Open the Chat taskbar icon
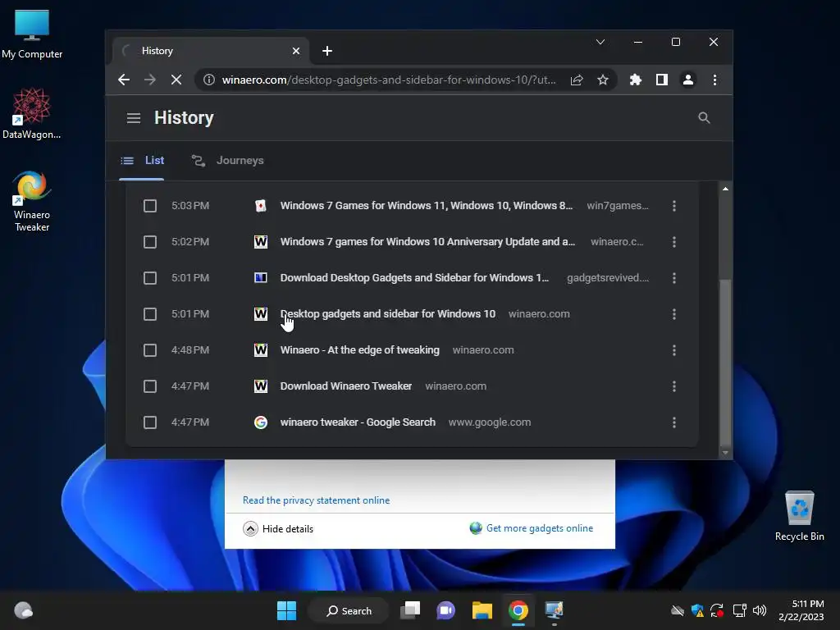The width and height of the screenshot is (840, 630). pos(445,610)
